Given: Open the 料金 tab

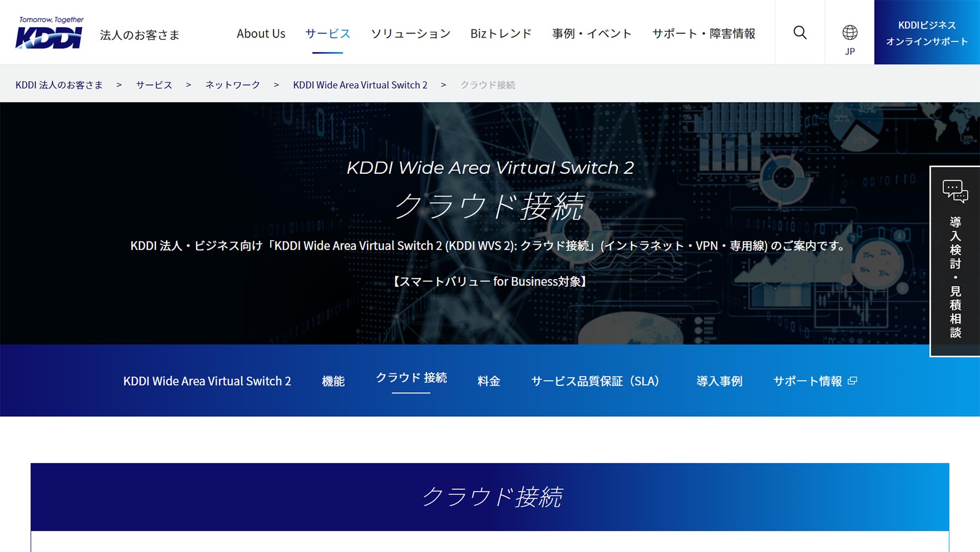Looking at the screenshot, I should pos(489,381).
